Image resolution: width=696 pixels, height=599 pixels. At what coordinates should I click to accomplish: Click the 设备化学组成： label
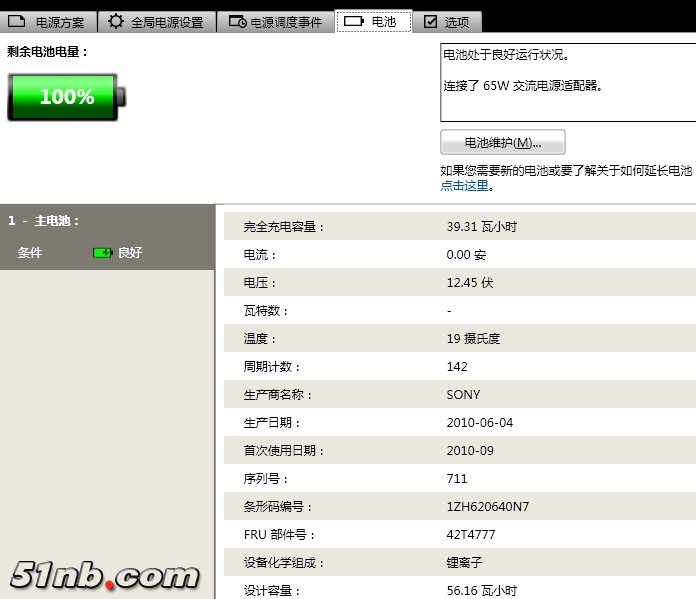point(284,563)
